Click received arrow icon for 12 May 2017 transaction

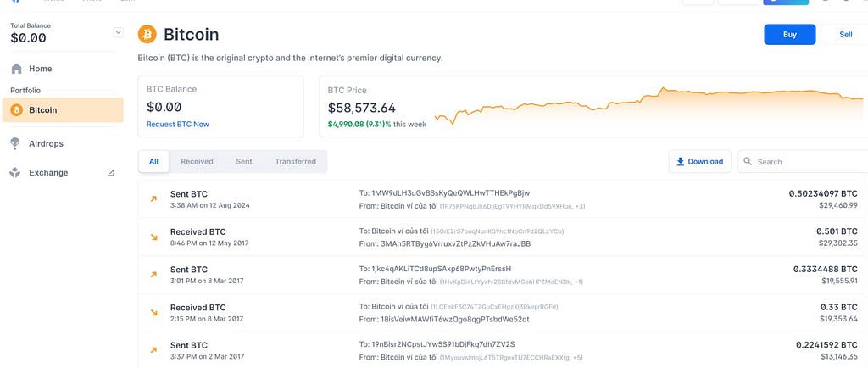pyautogui.click(x=154, y=237)
